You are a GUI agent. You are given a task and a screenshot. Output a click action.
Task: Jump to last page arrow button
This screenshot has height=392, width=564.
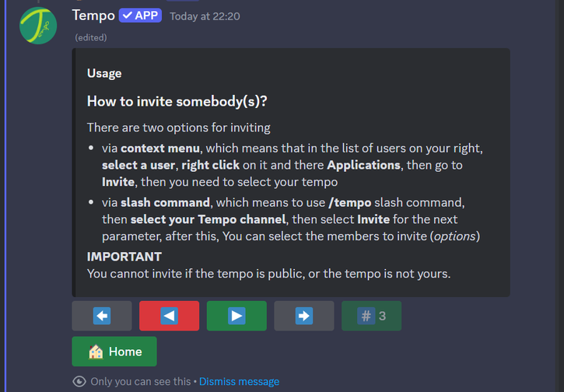point(304,316)
